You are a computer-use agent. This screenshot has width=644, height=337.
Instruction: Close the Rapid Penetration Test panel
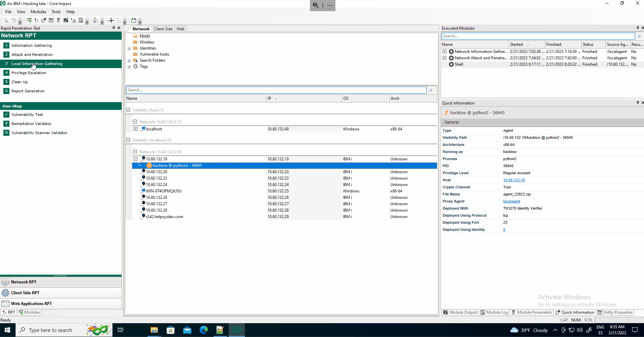[119, 28]
